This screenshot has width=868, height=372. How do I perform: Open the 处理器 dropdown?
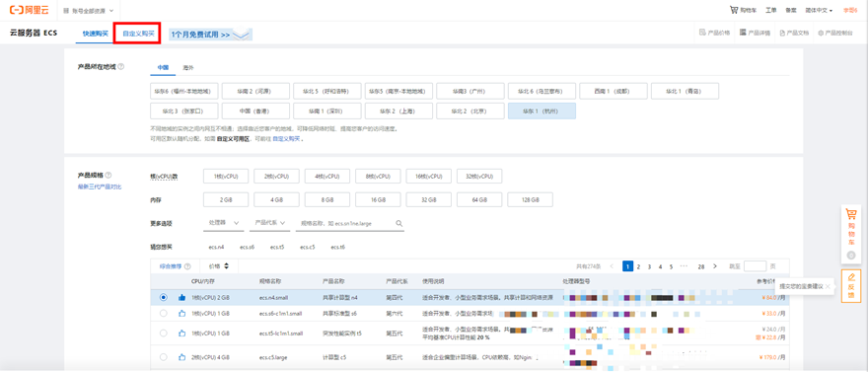pos(224,223)
